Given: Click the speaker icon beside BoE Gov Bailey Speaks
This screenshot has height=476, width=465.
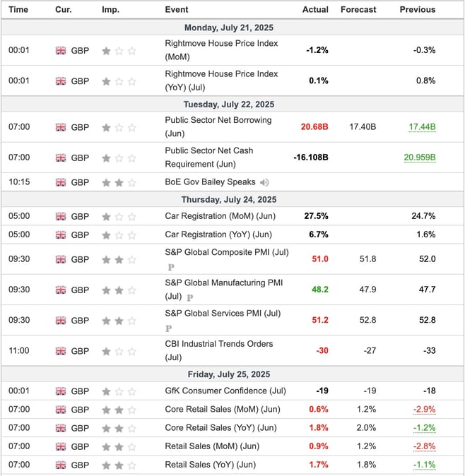Looking at the screenshot, I should tap(264, 182).
